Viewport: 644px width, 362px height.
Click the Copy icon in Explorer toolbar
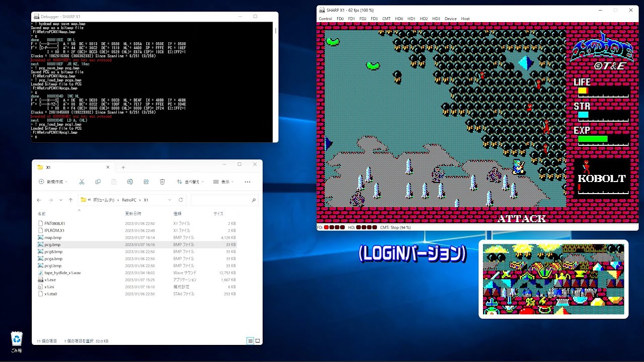coord(98,182)
